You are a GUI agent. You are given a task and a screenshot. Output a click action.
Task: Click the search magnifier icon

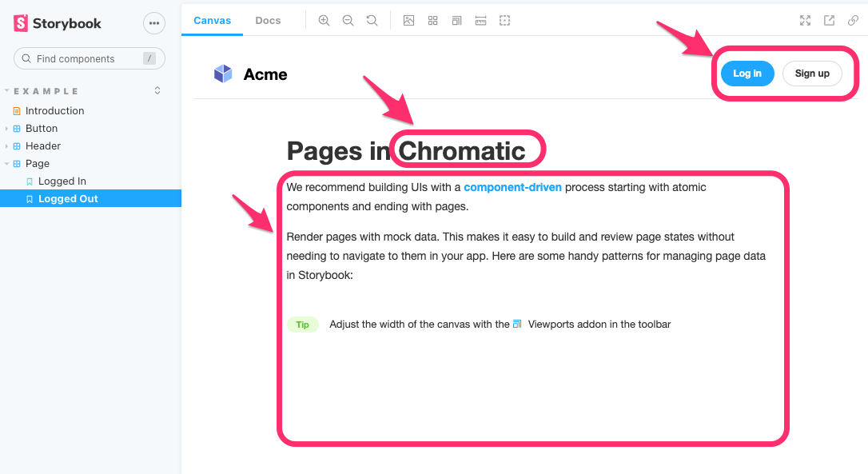tap(26, 58)
